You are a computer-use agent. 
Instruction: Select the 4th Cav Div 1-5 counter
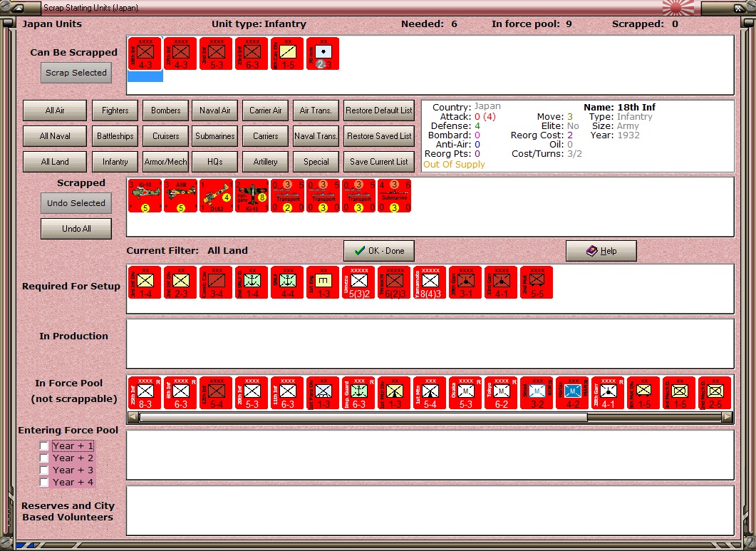point(288,53)
